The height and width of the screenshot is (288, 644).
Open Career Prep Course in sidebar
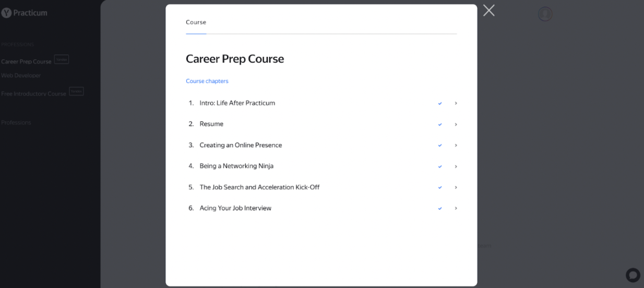[26, 62]
